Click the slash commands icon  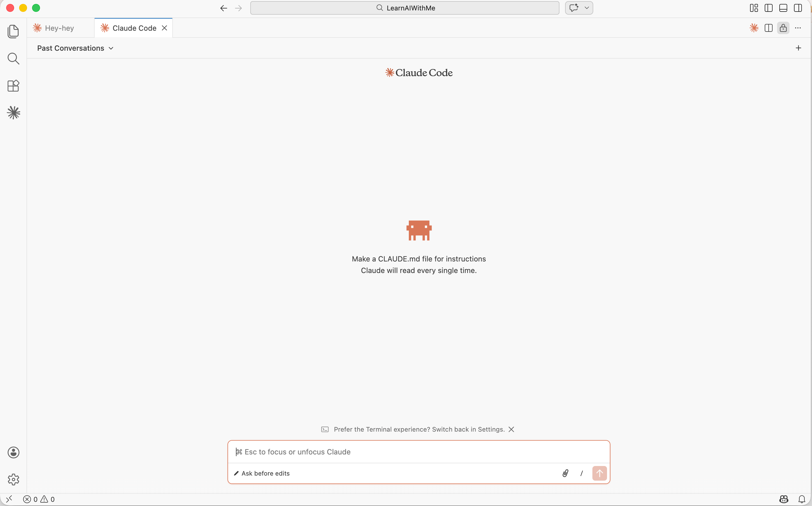click(x=582, y=473)
